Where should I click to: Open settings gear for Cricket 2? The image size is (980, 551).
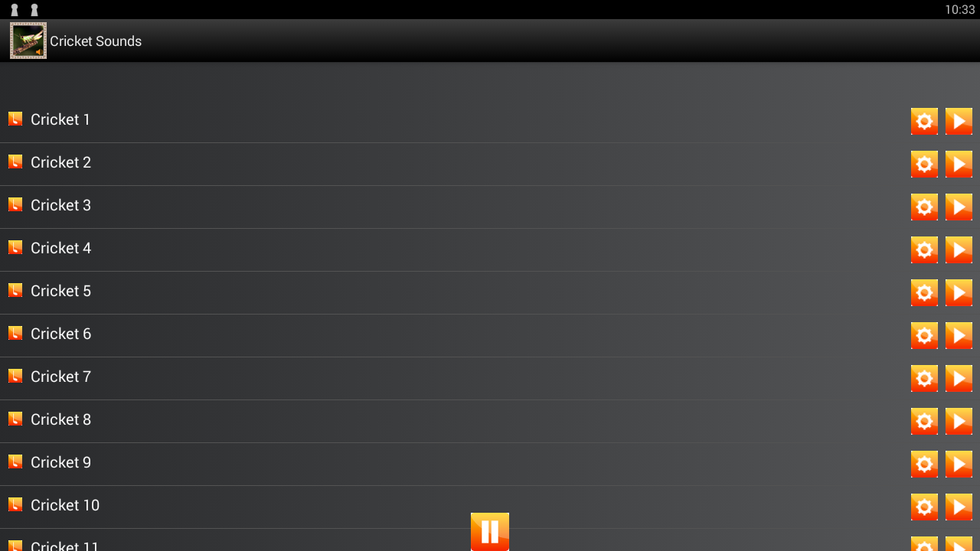coord(924,164)
